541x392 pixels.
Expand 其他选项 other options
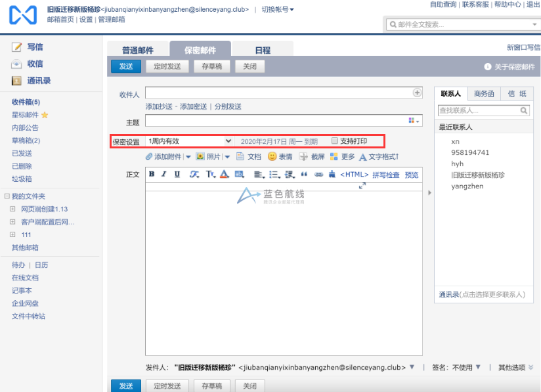click(x=516, y=368)
